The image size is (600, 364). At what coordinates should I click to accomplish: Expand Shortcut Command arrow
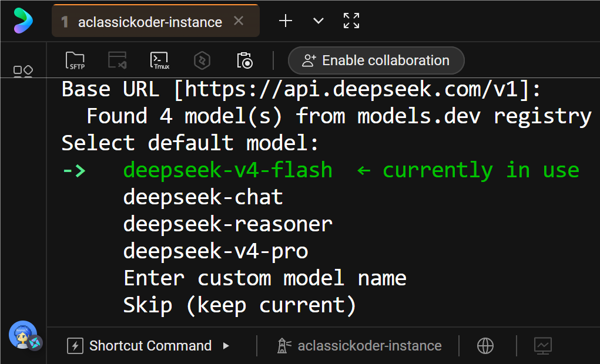click(x=226, y=346)
